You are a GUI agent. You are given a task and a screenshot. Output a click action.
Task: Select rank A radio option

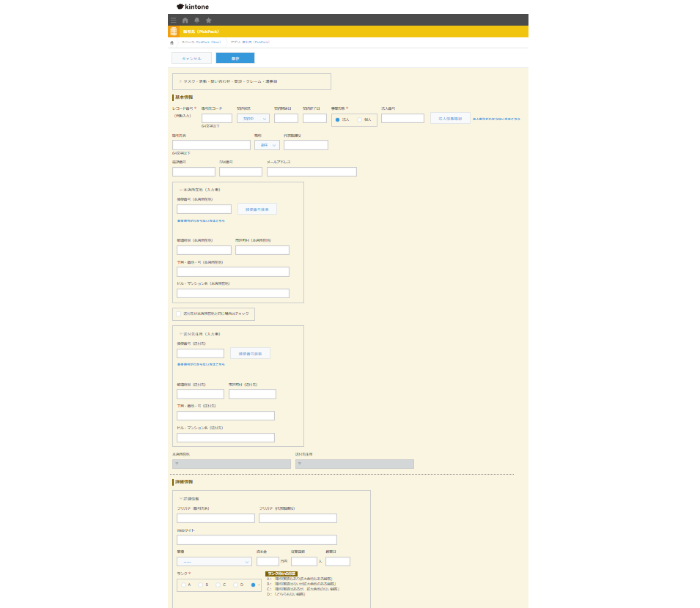point(184,585)
